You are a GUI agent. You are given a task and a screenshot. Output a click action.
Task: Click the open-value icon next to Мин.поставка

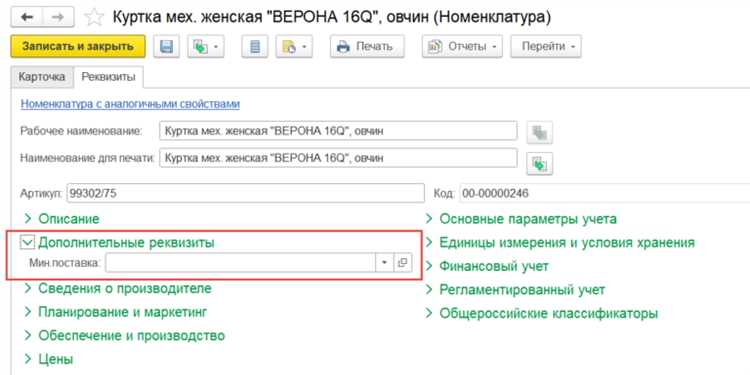402,263
